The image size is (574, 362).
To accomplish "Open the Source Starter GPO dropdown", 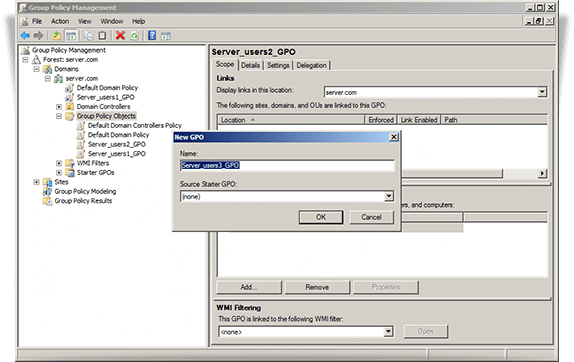I will pyautogui.click(x=389, y=197).
